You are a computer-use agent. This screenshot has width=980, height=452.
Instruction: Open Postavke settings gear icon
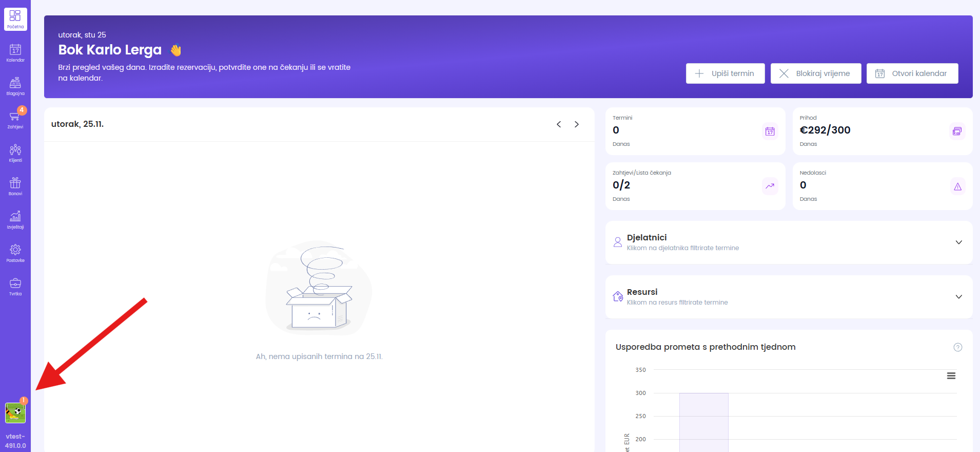coord(15,253)
